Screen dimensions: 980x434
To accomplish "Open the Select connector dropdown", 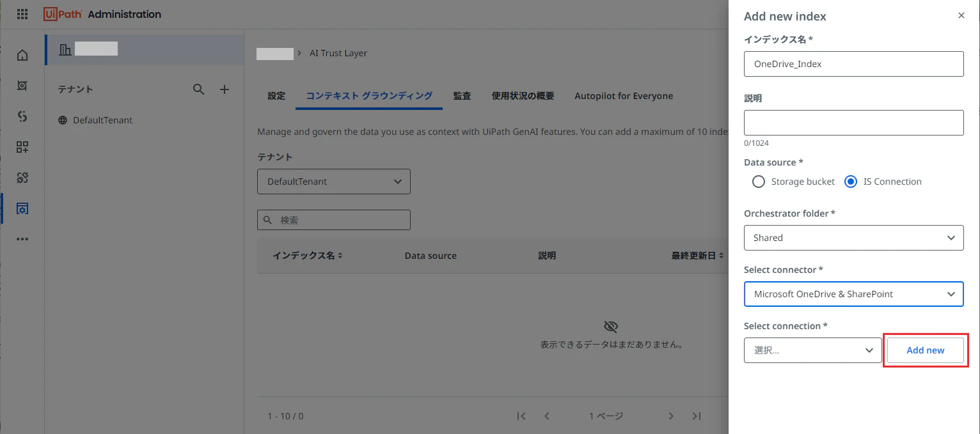I will coord(854,294).
